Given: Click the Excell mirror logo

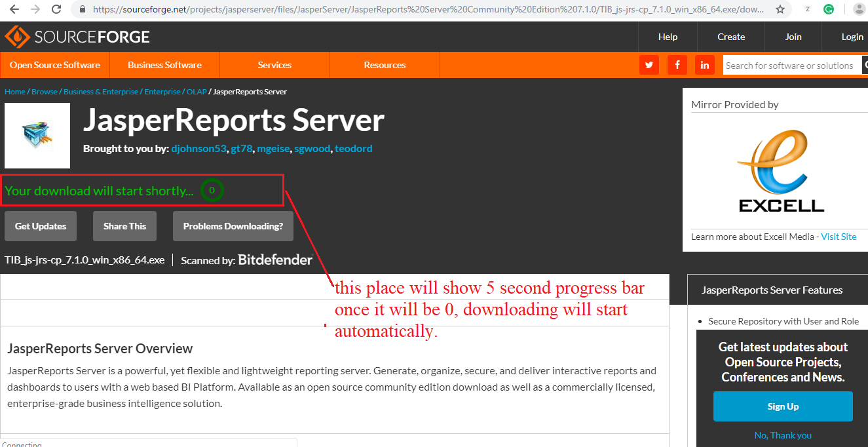Looking at the screenshot, I should 781,172.
